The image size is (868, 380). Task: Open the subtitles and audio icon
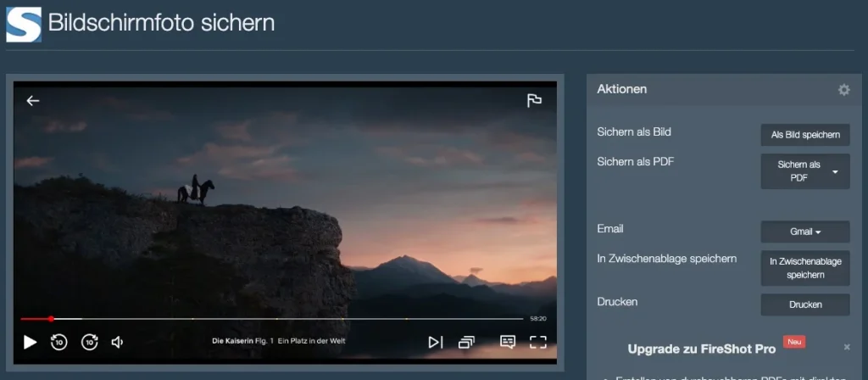tap(508, 342)
